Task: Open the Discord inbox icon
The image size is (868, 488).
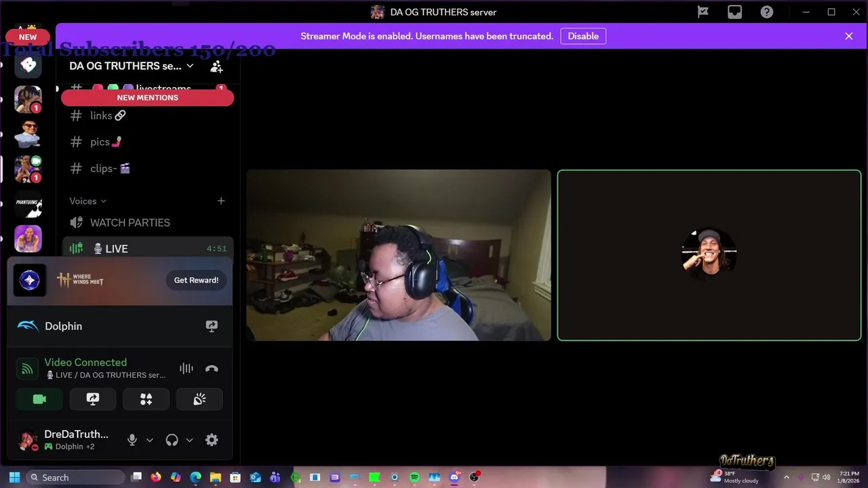Action: (x=734, y=12)
